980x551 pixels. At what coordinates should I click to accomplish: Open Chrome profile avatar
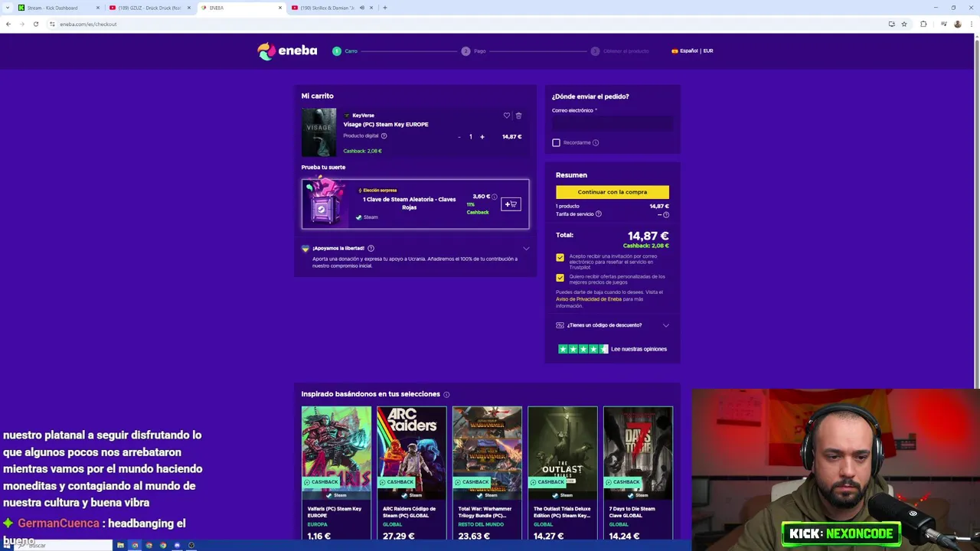pos(957,24)
